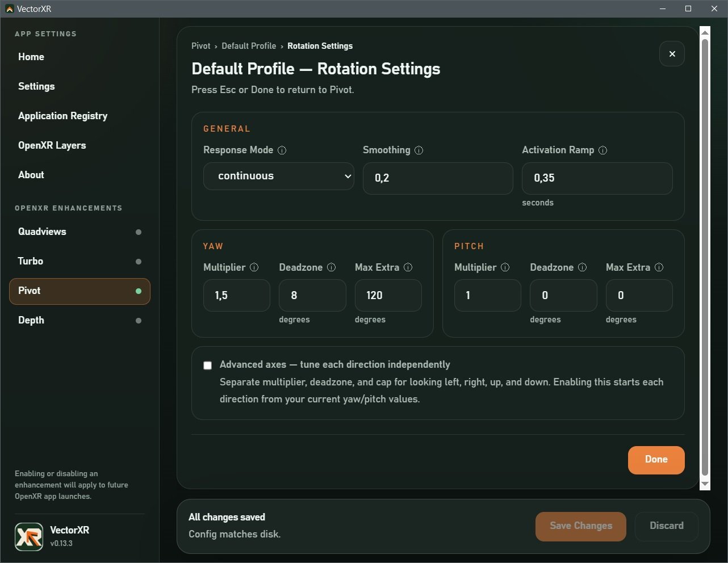The height and width of the screenshot is (563, 728).
Task: Select Pivot enhancement
Action: click(80, 291)
